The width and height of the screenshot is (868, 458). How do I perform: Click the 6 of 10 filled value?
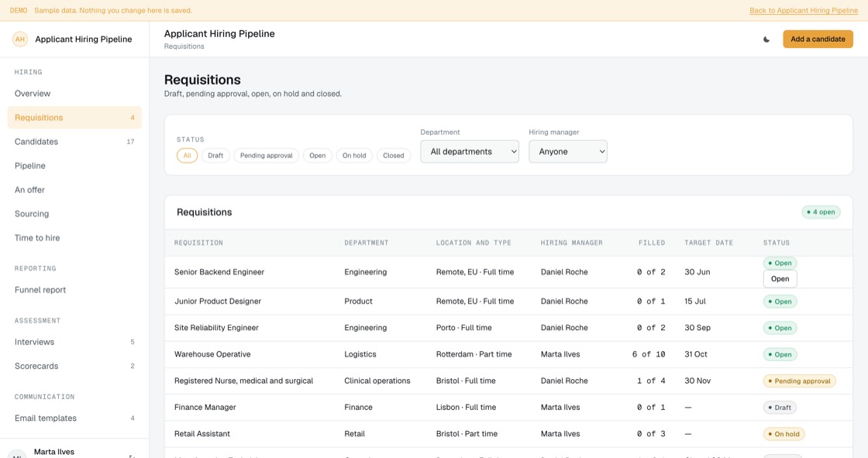(649, 354)
